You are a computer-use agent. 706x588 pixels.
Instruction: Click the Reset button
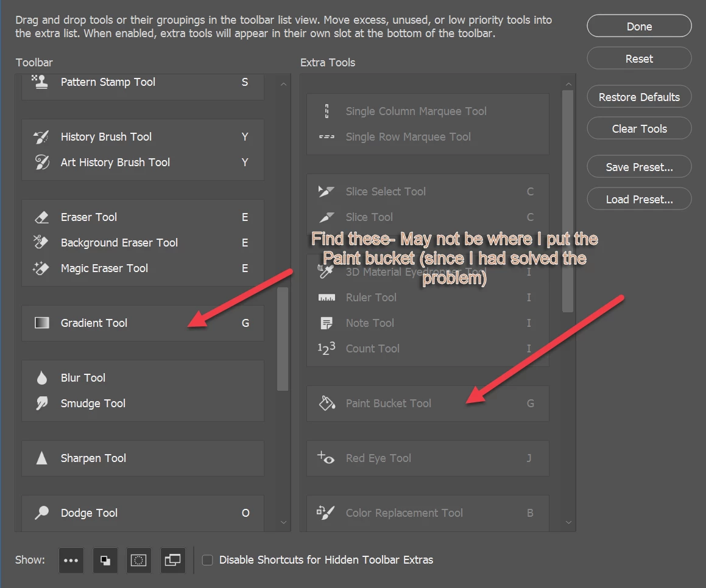tap(639, 58)
